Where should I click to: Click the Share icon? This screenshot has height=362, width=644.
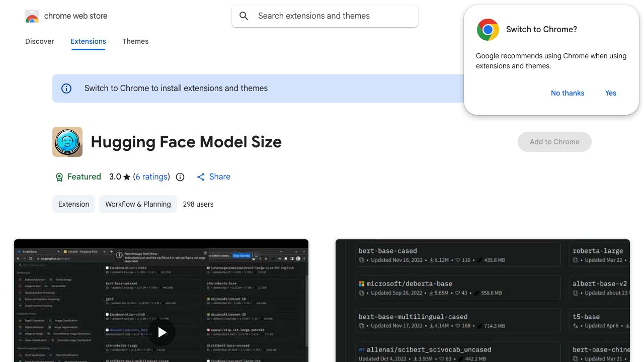pyautogui.click(x=201, y=177)
